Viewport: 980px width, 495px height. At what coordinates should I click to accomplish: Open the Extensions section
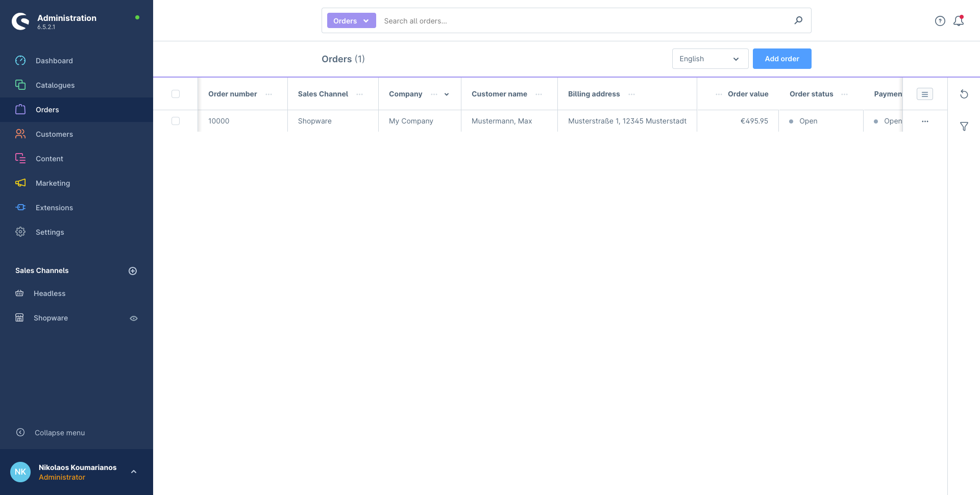pos(77,208)
